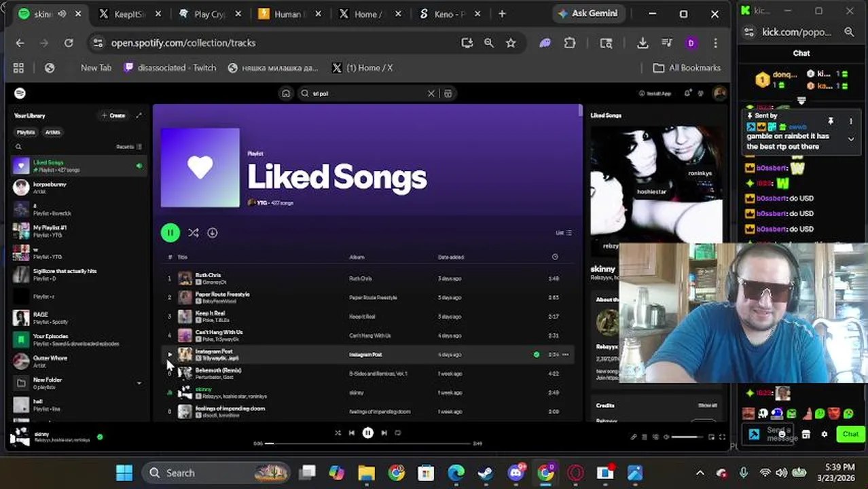Open Browse icon beside Spotify search
The image size is (868, 489).
(448, 94)
